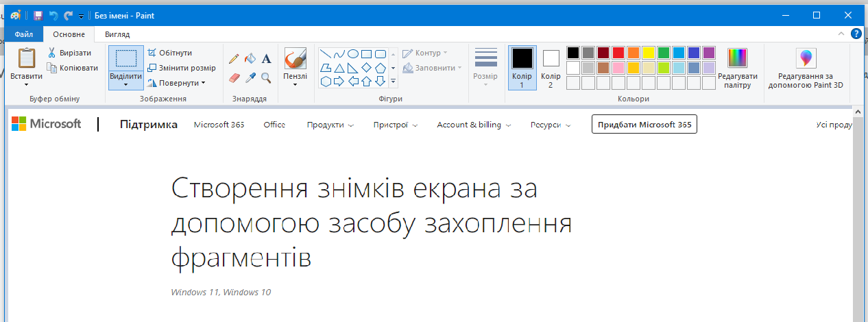Select the Left arrow shape
868x322 pixels.
353,82
